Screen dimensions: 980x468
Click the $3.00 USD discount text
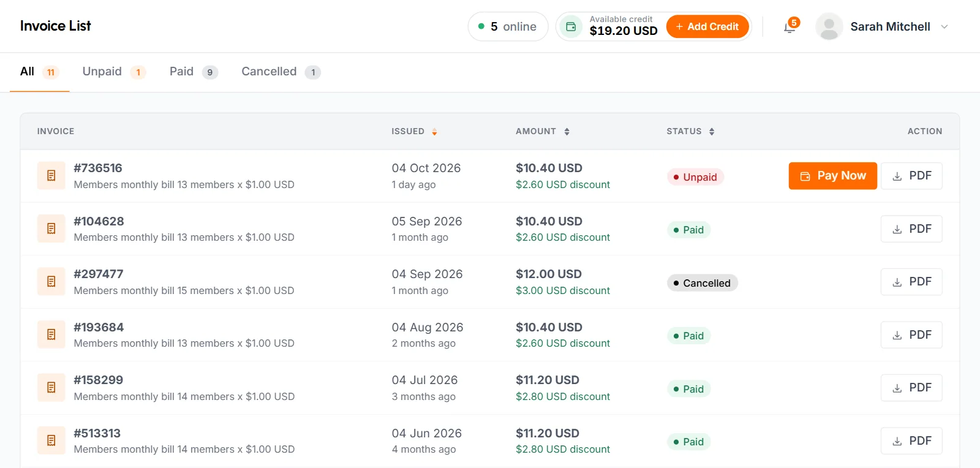[563, 290]
